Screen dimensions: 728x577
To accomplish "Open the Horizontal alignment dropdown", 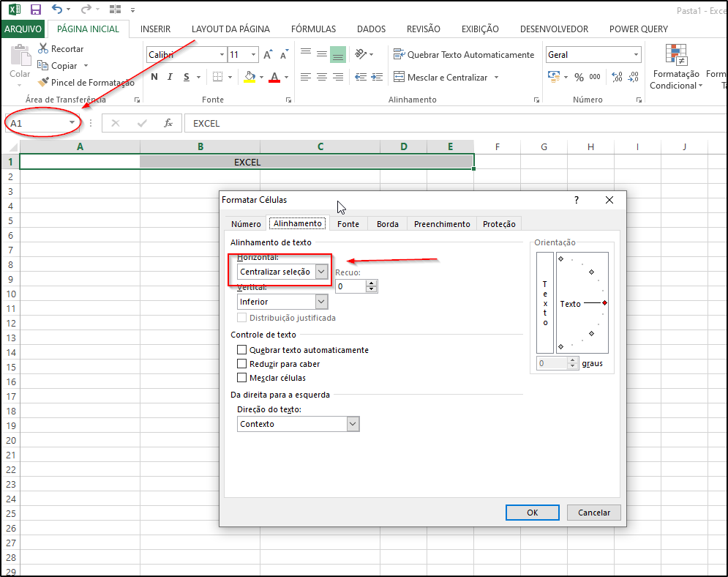I will [x=321, y=272].
